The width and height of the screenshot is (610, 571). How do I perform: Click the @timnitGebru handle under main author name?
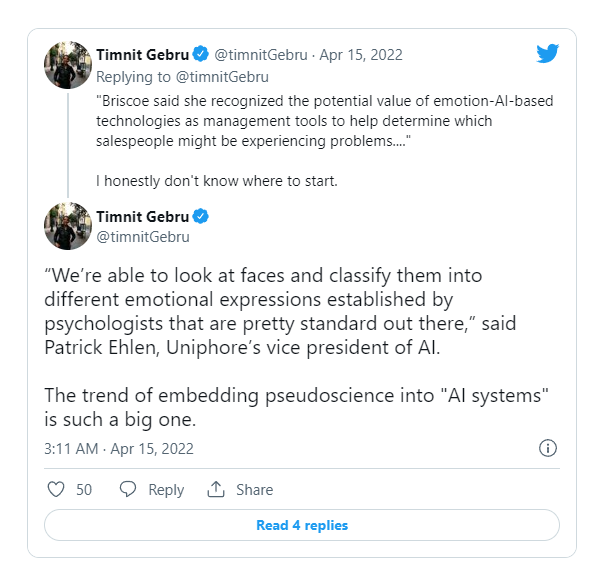[x=143, y=237]
